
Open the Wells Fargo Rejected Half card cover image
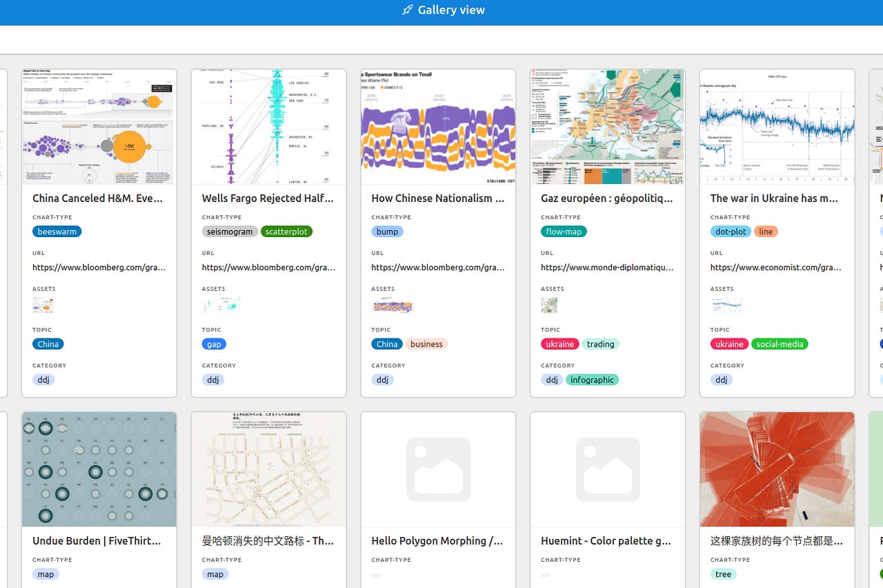tap(269, 127)
